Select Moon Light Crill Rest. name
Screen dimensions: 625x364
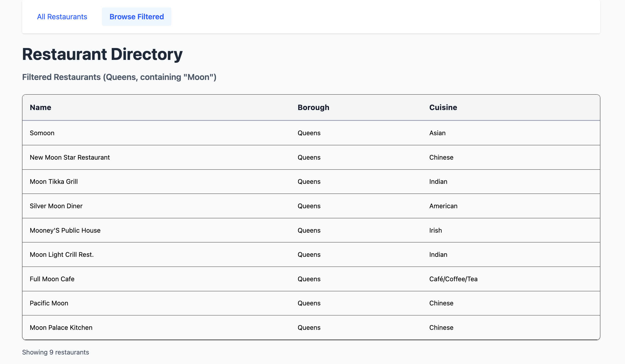pos(62,254)
